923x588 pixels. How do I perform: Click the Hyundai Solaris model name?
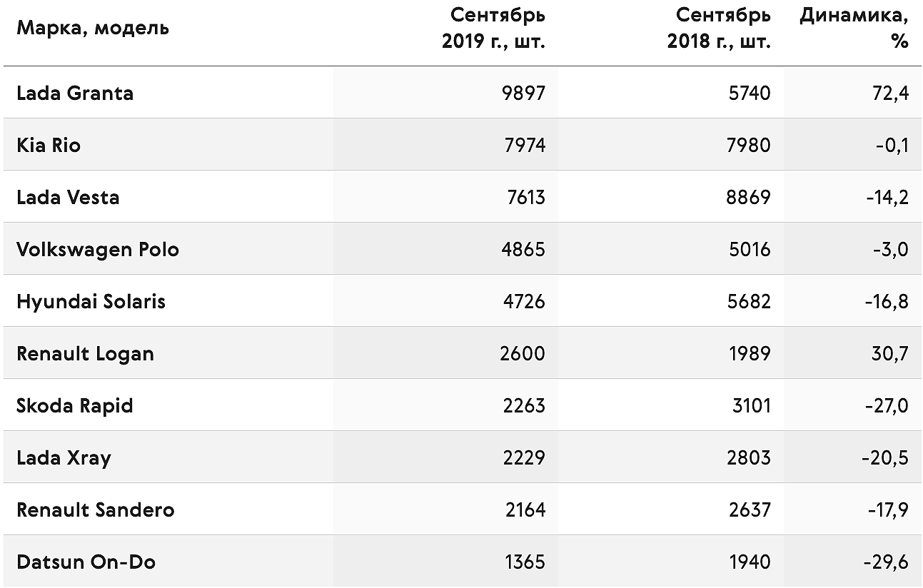tap(91, 301)
